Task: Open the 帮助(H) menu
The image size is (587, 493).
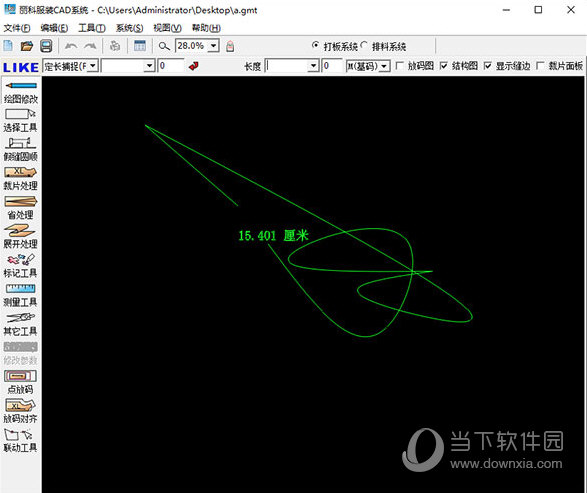Action: [x=206, y=28]
